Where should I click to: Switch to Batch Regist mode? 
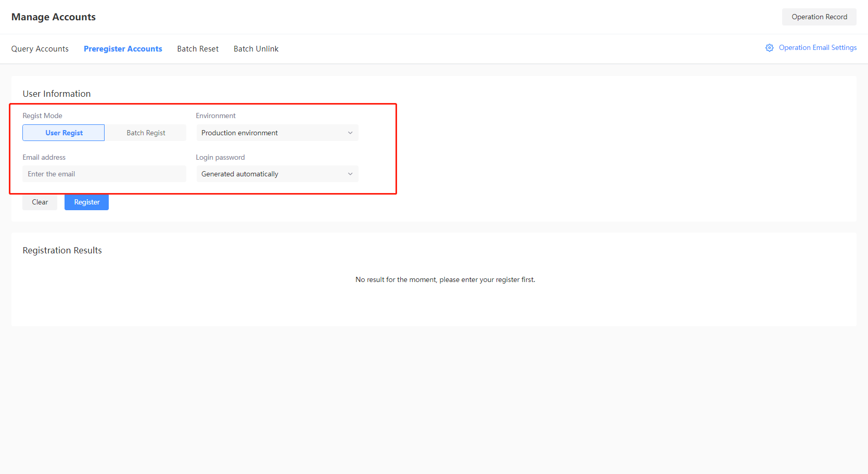[x=146, y=133]
